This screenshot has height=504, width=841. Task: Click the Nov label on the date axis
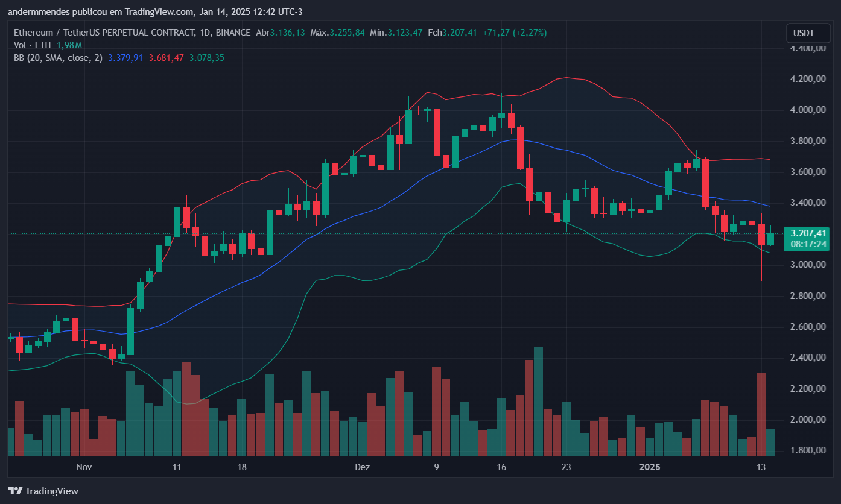(x=84, y=467)
